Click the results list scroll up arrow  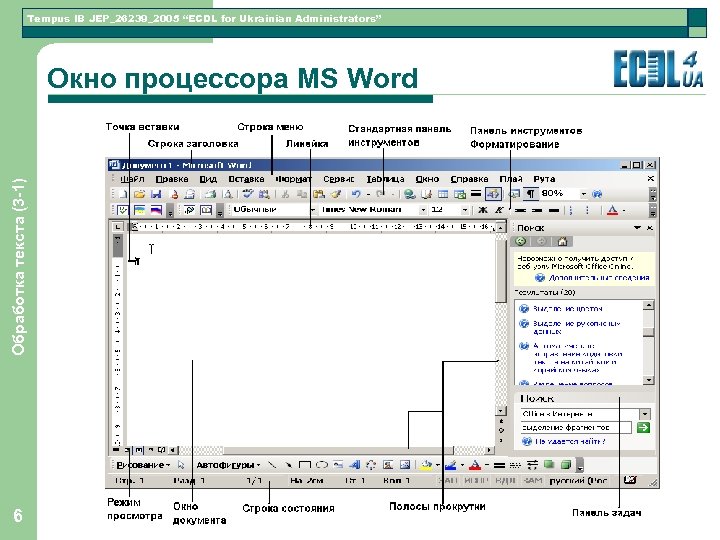point(648,305)
